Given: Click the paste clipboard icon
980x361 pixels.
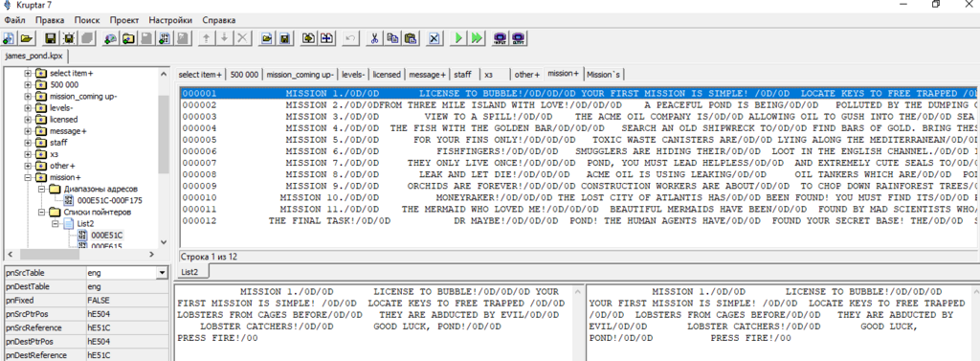Looking at the screenshot, I should coord(410,38).
